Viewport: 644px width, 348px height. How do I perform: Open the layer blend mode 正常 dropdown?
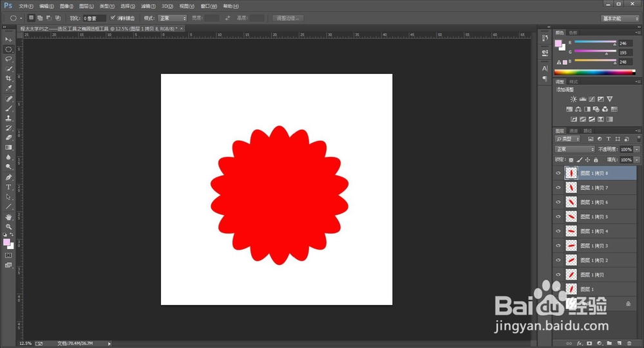click(574, 149)
